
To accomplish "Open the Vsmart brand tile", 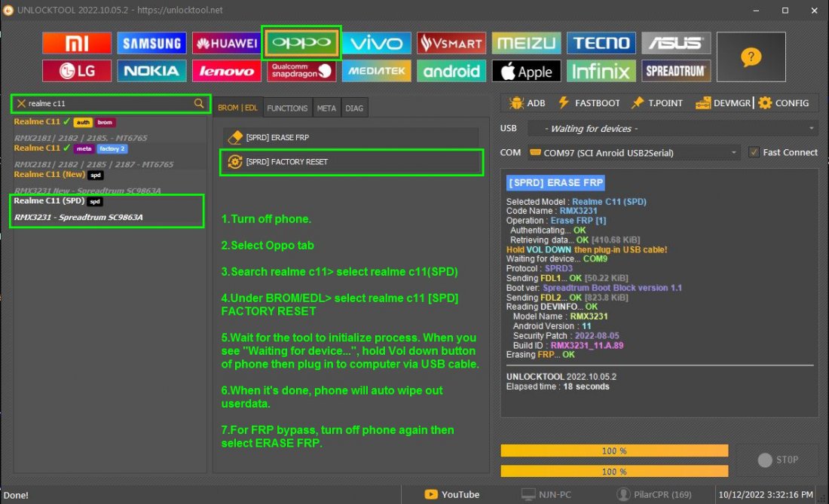I will (451, 43).
